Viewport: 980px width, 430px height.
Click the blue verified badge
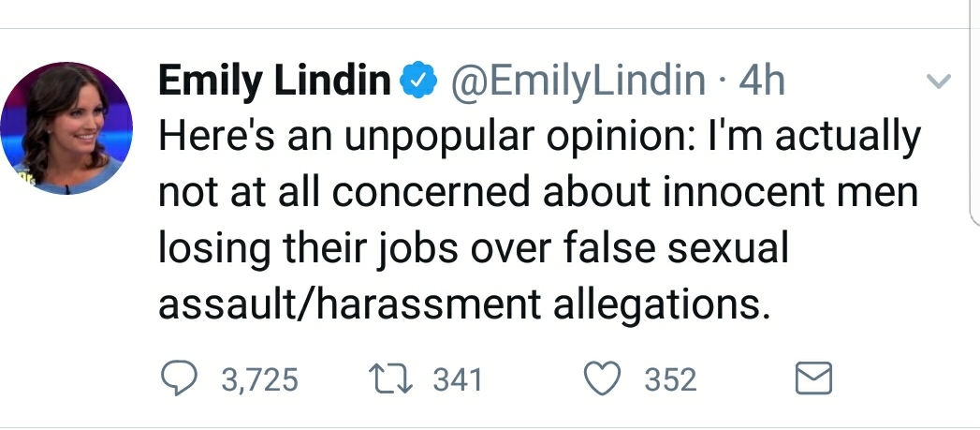(417, 81)
